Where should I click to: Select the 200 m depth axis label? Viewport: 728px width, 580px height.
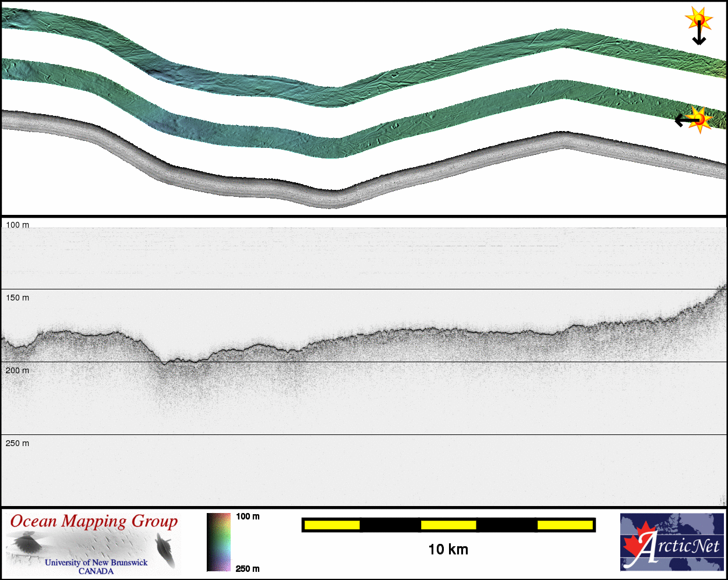[17, 370]
